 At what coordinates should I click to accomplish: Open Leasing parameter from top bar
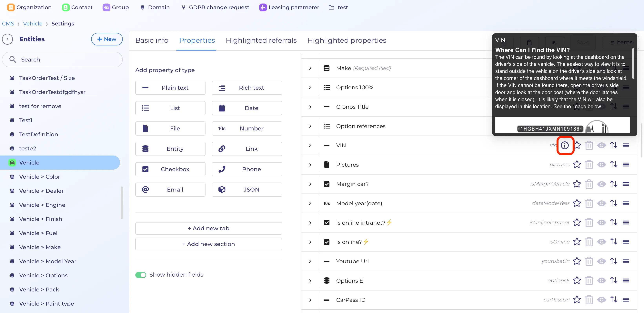click(289, 7)
